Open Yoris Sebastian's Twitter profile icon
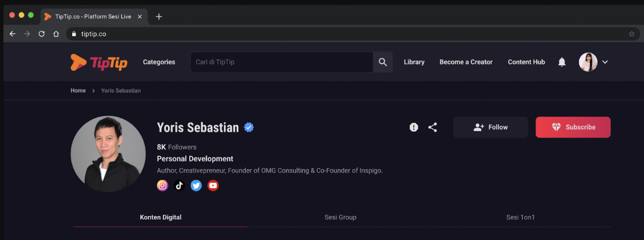Screen dimensions: 644x240 pyautogui.click(x=196, y=185)
